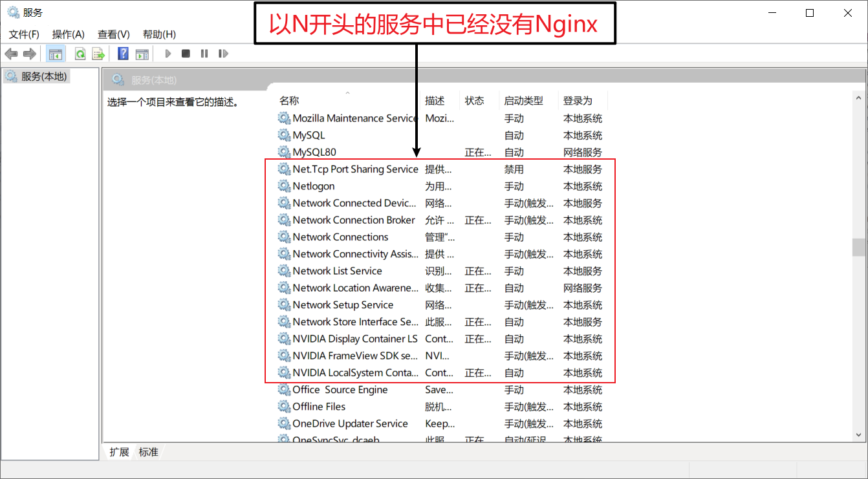This screenshot has height=479, width=868.
Task: Switch to the 扩展 tab
Action: coord(118,452)
